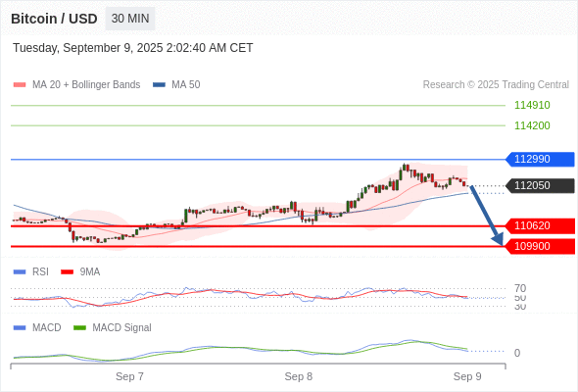The height and width of the screenshot is (392, 578).
Task: Click the MA 50 blue legend swatch
Action: tap(159, 85)
